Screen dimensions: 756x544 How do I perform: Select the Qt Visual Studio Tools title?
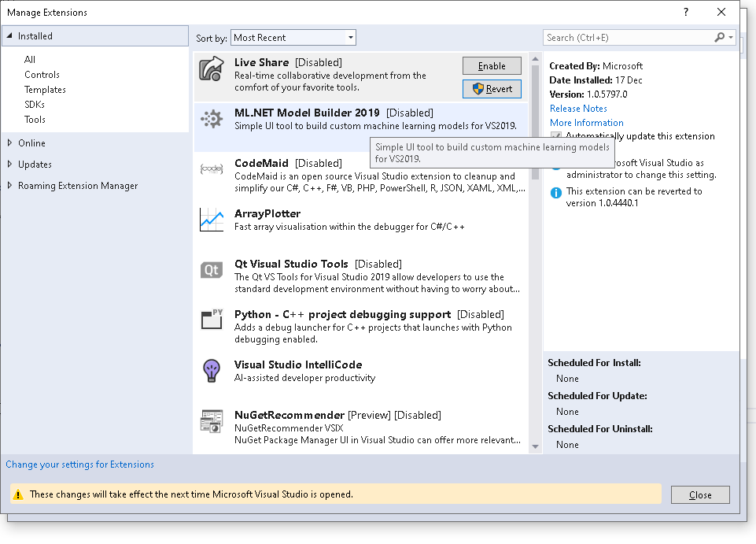point(291,264)
